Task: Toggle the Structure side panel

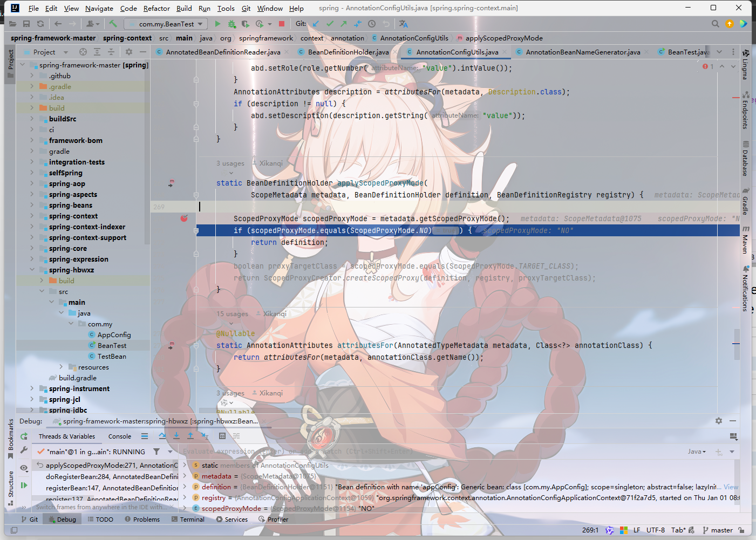Action: pos(11,488)
